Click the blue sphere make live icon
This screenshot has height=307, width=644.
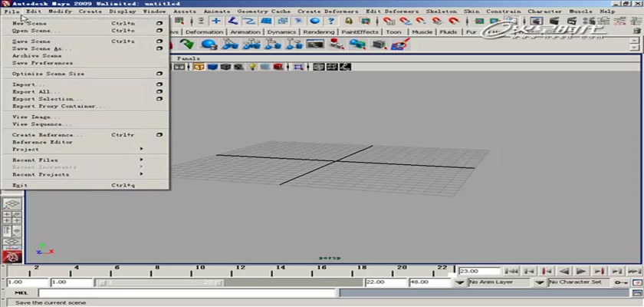point(314,21)
